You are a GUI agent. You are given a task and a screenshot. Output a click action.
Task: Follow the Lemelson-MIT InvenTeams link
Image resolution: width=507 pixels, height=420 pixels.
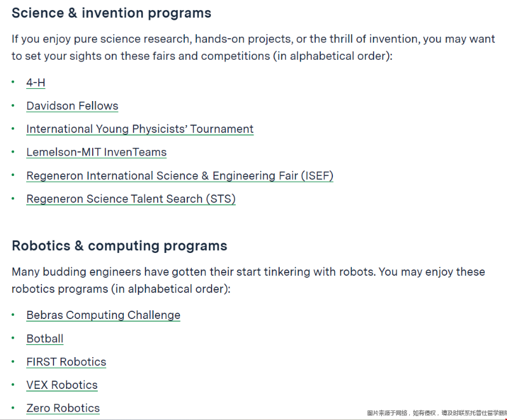[x=96, y=152]
